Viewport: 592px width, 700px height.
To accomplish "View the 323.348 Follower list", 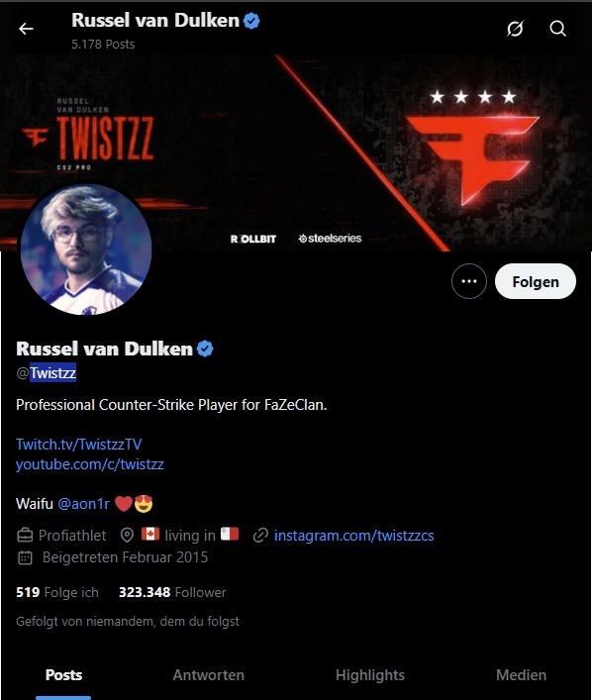I will coord(172,592).
